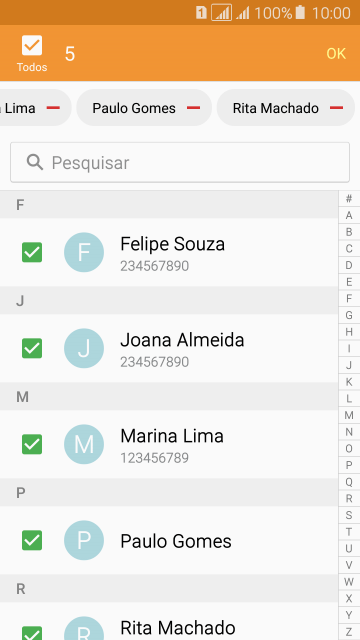Jump to letter R in alphabet index
Screen dimensions: 360x640
tap(349, 498)
